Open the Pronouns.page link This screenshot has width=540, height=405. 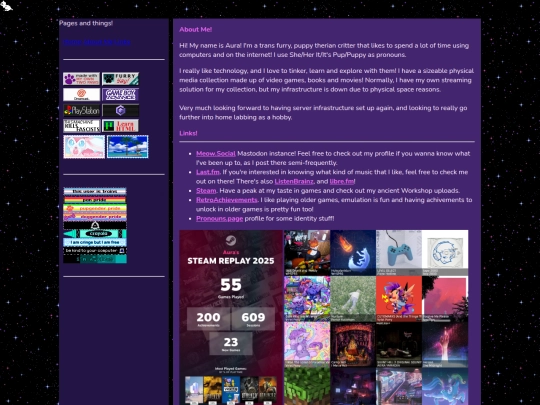pyautogui.click(x=219, y=219)
